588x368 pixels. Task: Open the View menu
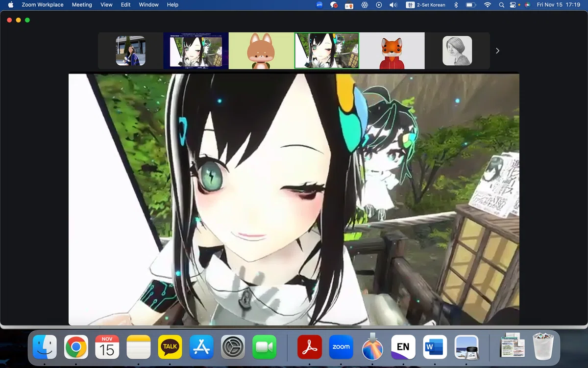coord(106,4)
